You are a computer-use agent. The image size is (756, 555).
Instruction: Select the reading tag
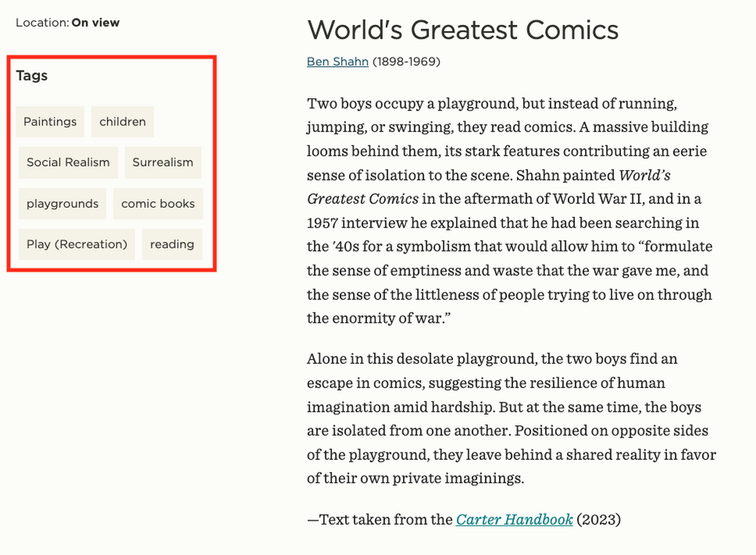click(x=172, y=244)
